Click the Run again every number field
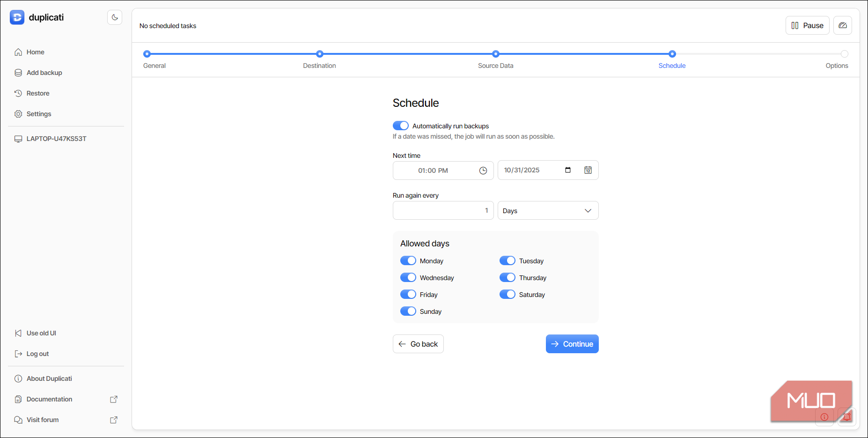This screenshot has width=868, height=438. tap(443, 210)
